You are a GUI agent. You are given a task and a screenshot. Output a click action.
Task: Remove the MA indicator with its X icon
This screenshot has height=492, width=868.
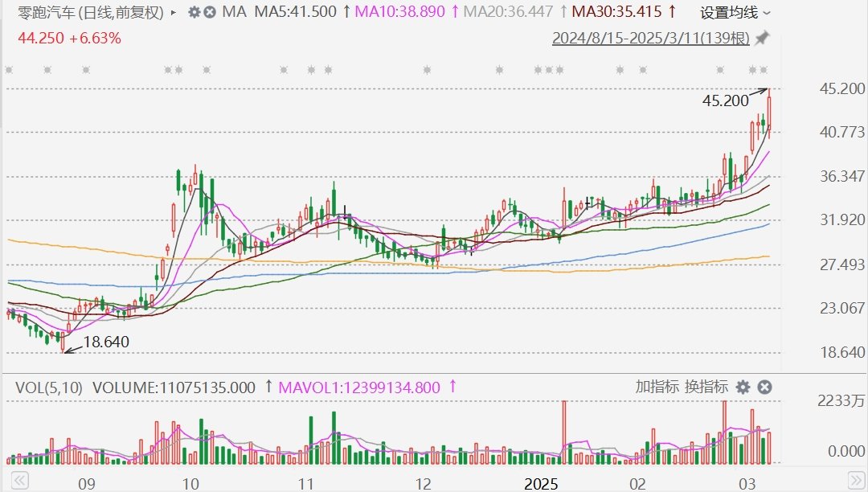pyautogui.click(x=210, y=13)
